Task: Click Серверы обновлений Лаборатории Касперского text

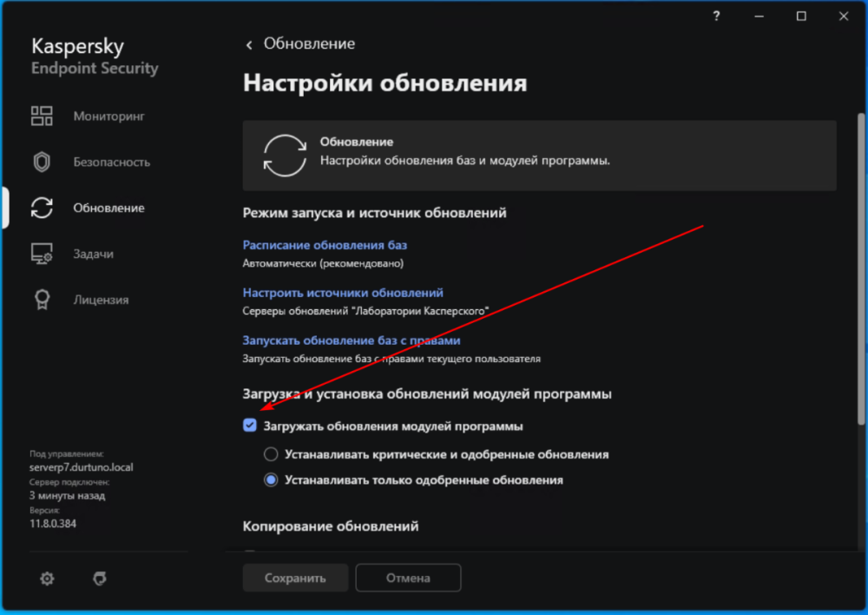Action: 366,311
